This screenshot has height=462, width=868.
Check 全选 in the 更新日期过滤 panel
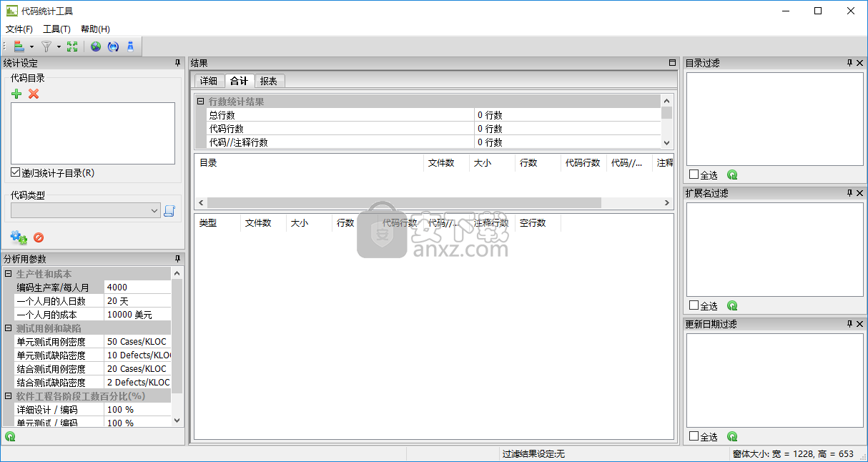tap(694, 436)
